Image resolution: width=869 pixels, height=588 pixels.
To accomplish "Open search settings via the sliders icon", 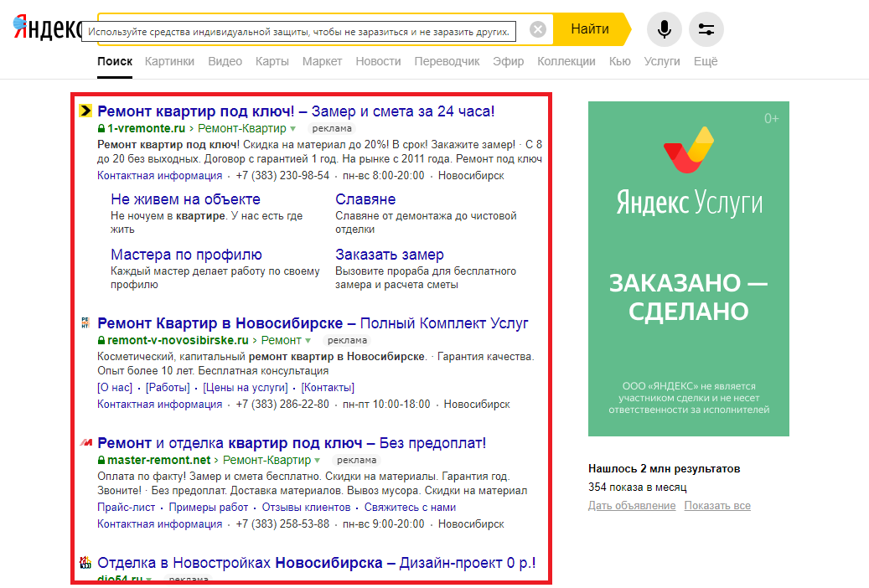I will [x=706, y=28].
